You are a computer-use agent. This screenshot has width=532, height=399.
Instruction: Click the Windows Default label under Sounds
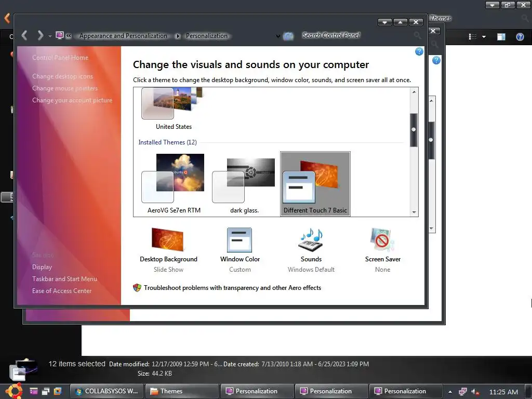coord(311,270)
